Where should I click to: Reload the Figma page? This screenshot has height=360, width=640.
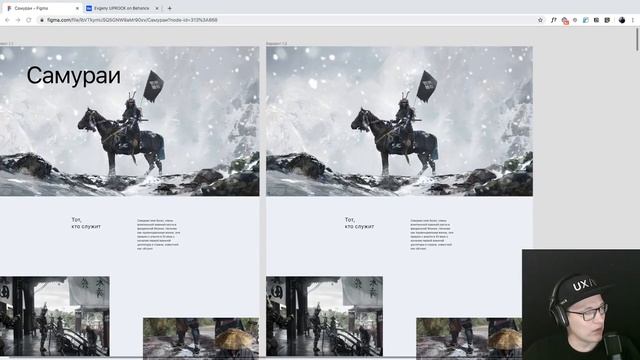pyautogui.click(x=29, y=20)
